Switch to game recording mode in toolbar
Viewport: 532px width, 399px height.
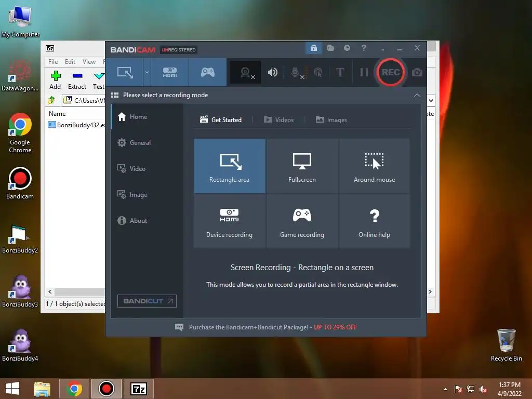(x=208, y=72)
